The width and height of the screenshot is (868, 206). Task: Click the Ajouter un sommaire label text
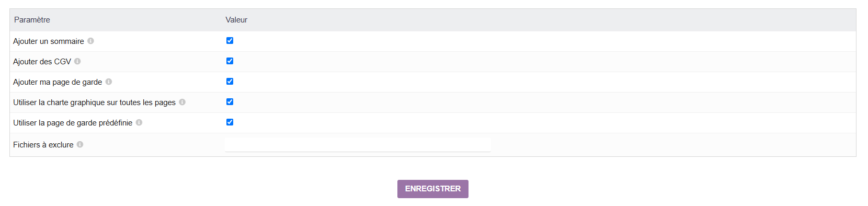tap(49, 41)
